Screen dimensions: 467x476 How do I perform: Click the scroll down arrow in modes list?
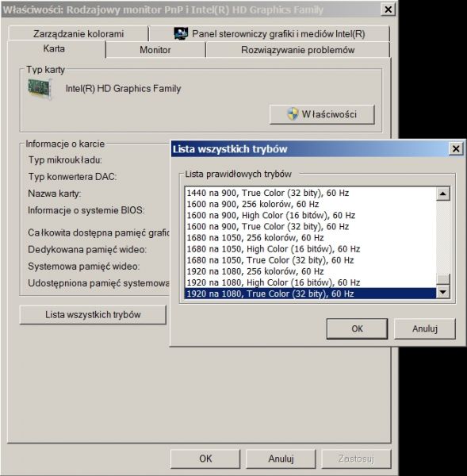pos(442,292)
